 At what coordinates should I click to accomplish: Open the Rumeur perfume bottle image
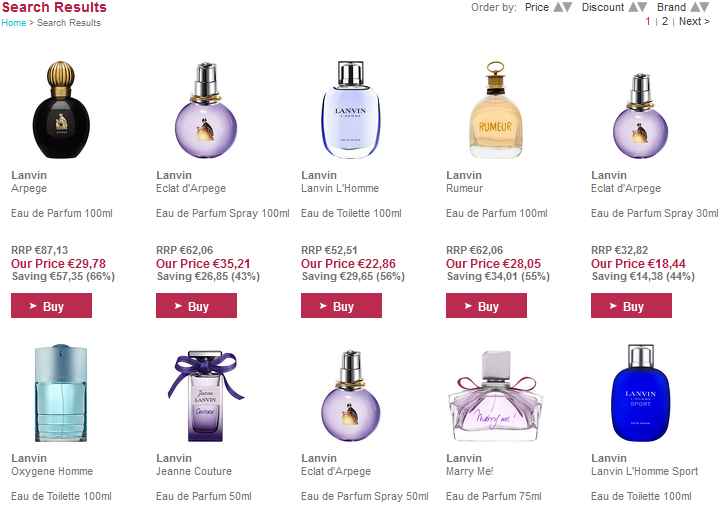(x=495, y=110)
